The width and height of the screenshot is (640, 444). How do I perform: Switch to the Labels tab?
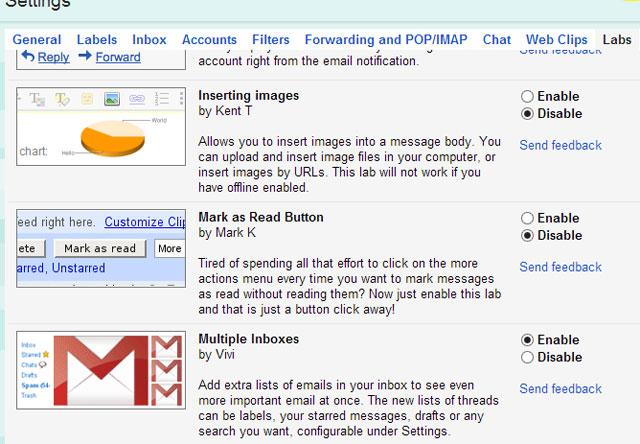[97, 40]
